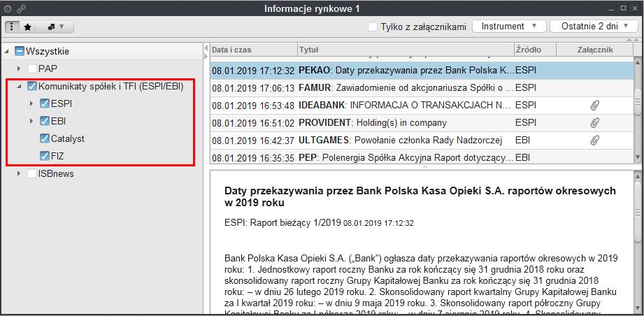Click the star favorites toolbar button

tap(27, 27)
